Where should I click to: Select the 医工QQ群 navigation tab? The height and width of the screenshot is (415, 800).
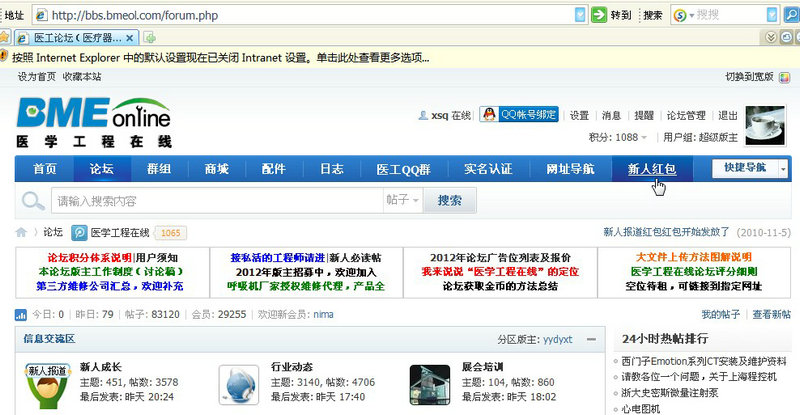[403, 169]
